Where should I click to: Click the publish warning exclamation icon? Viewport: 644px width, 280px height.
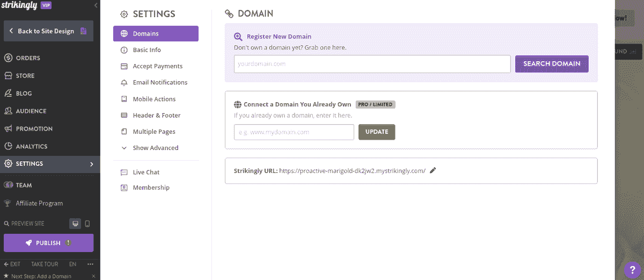tap(68, 243)
